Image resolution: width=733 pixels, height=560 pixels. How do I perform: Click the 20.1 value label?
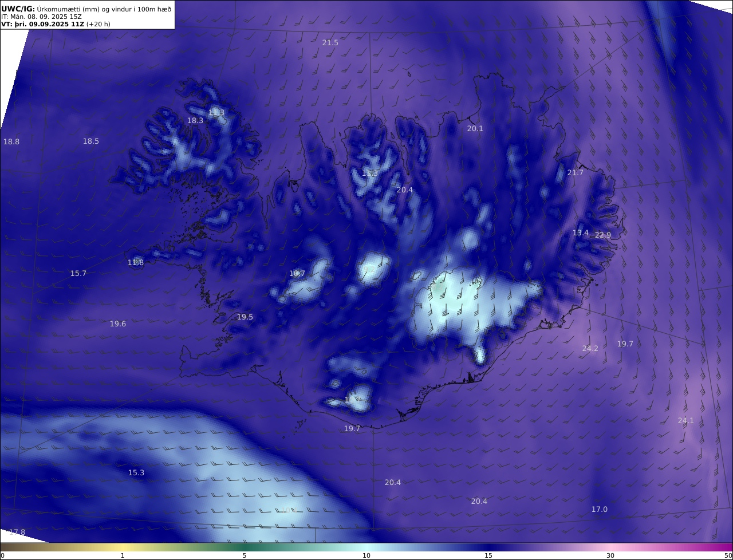pos(475,129)
